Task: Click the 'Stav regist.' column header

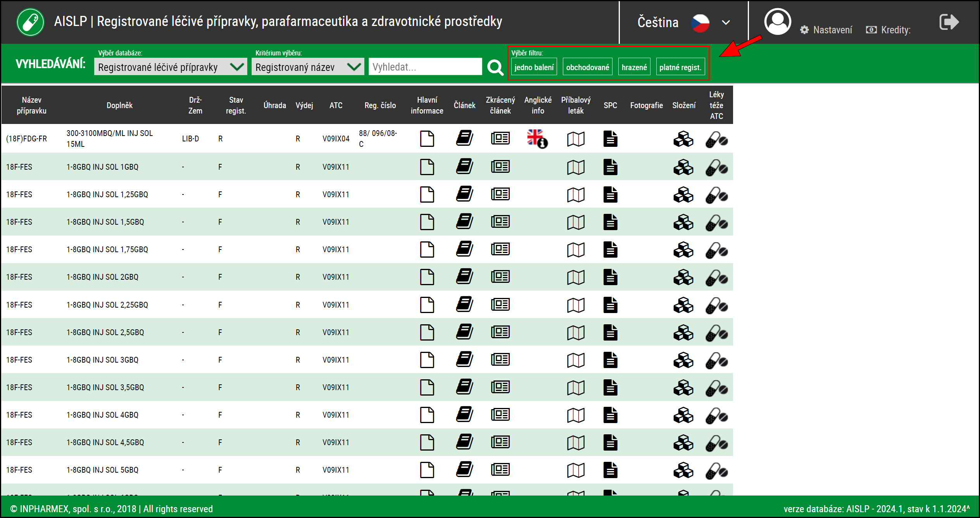Action: [x=236, y=105]
